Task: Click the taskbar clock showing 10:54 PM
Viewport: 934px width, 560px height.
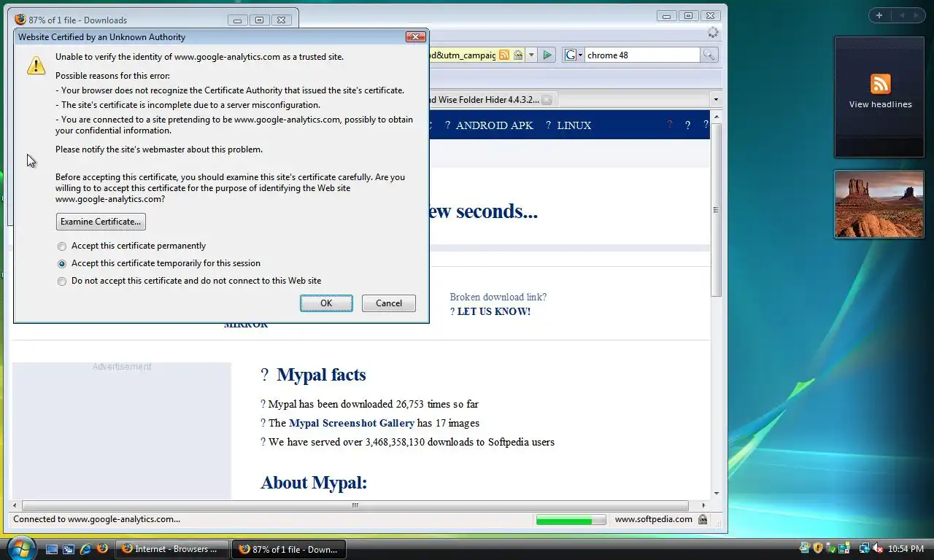Action: (x=907, y=549)
